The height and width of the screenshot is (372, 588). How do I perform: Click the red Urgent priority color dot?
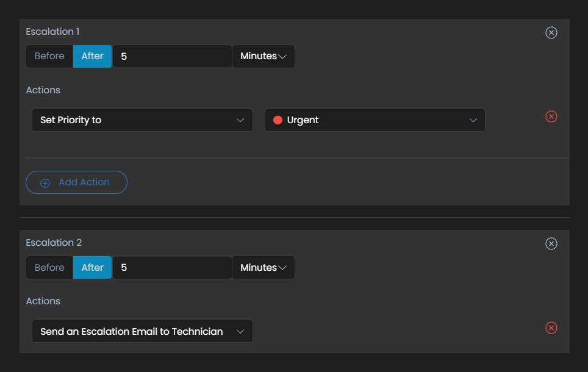(278, 120)
